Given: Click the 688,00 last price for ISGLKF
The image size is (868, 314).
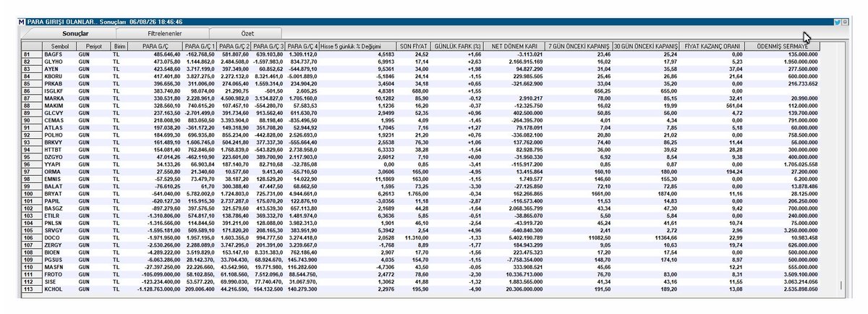Looking at the screenshot, I should point(414,90).
